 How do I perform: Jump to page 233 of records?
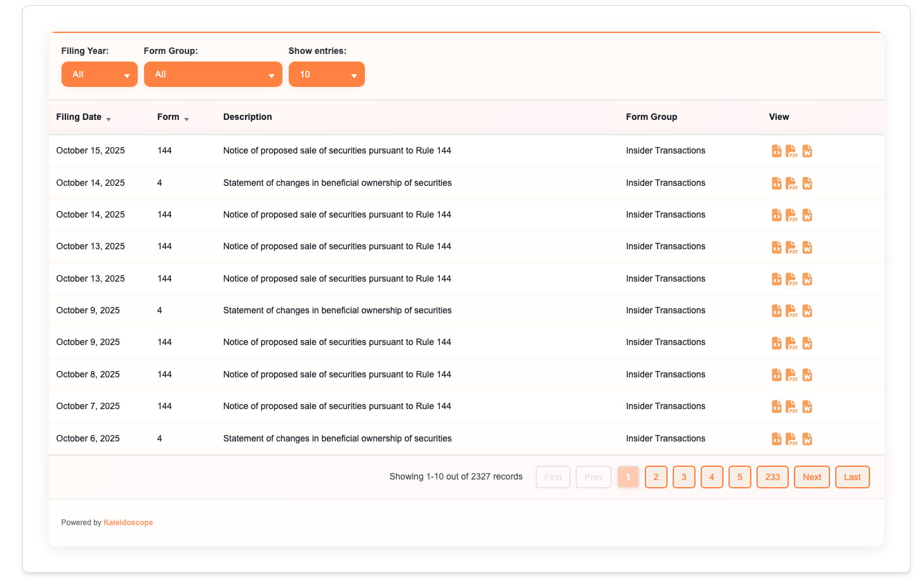772,476
